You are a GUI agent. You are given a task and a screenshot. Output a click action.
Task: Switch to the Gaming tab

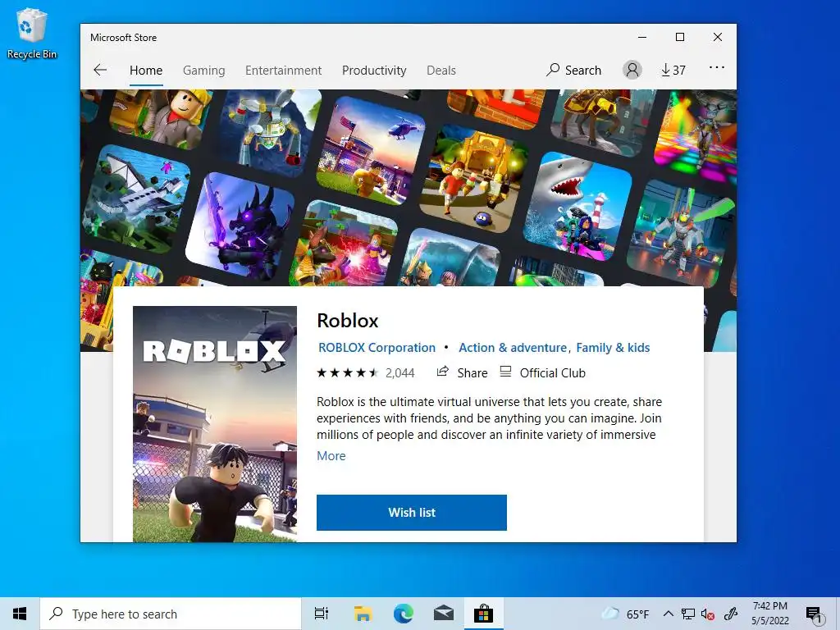click(203, 71)
